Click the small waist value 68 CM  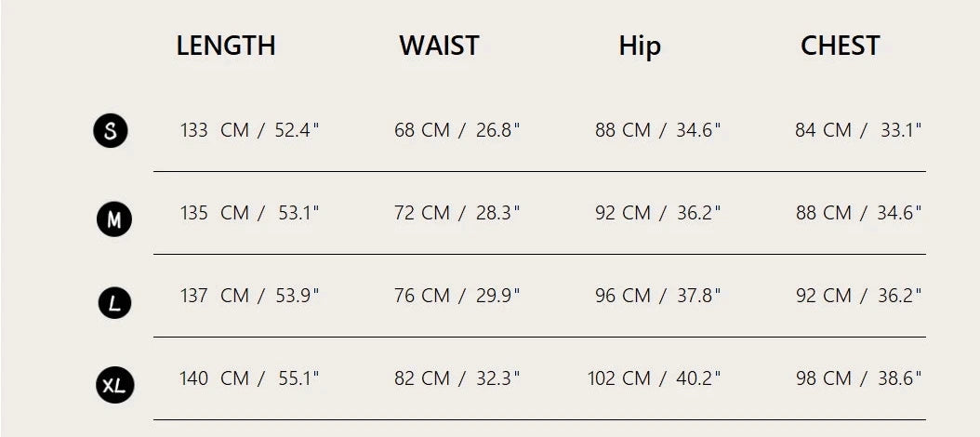[422, 130]
